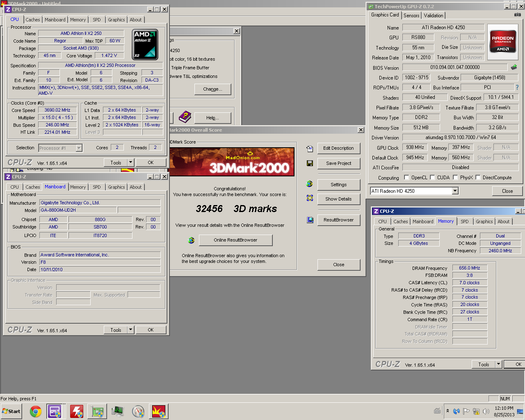Click the Edit Description button
The height and width of the screenshot is (420, 525).
click(338, 148)
